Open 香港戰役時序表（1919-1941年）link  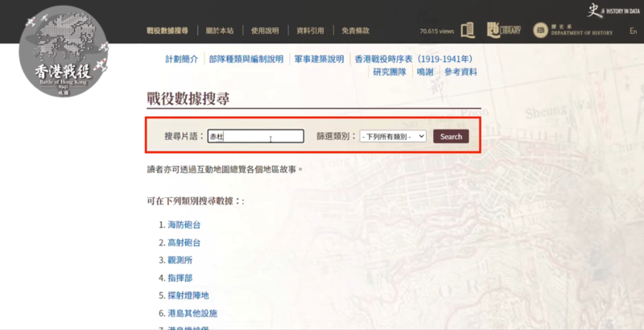(415, 59)
